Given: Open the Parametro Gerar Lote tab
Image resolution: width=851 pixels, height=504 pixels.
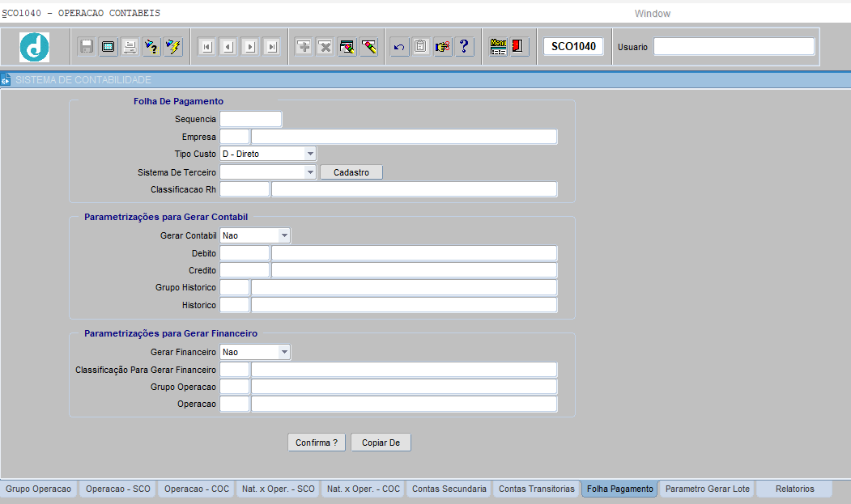Looking at the screenshot, I should (708, 489).
